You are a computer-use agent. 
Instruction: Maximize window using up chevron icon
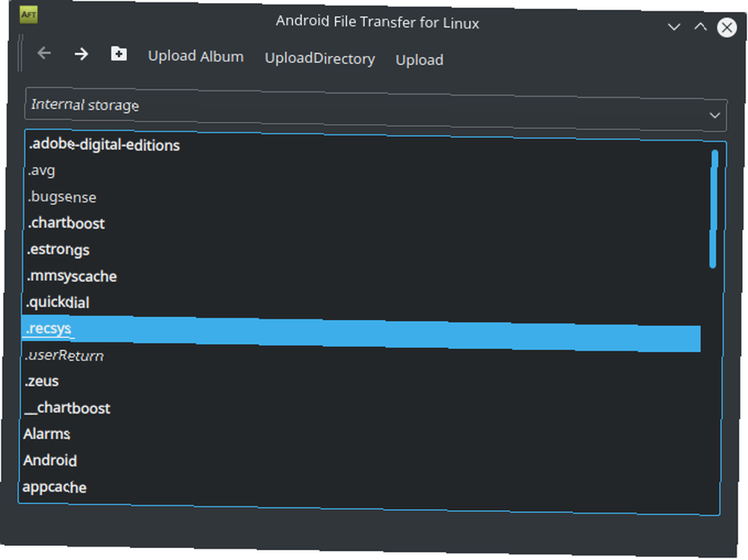[700, 27]
